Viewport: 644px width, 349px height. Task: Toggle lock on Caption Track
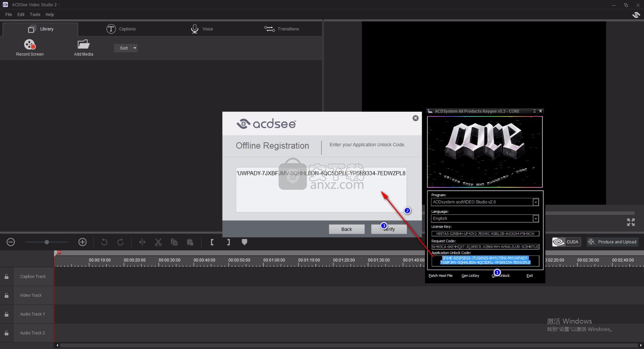tap(6, 276)
